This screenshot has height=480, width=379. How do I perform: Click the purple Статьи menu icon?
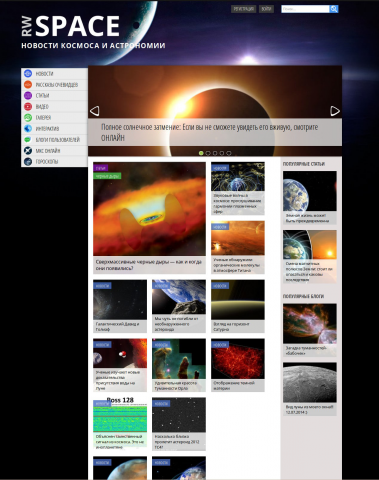coord(28,95)
